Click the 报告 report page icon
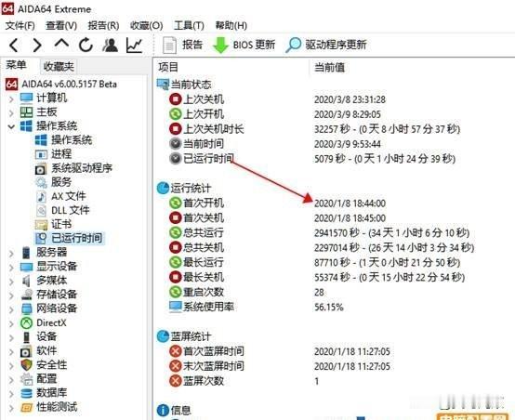The width and height of the screenshot is (515, 420). click(x=169, y=45)
